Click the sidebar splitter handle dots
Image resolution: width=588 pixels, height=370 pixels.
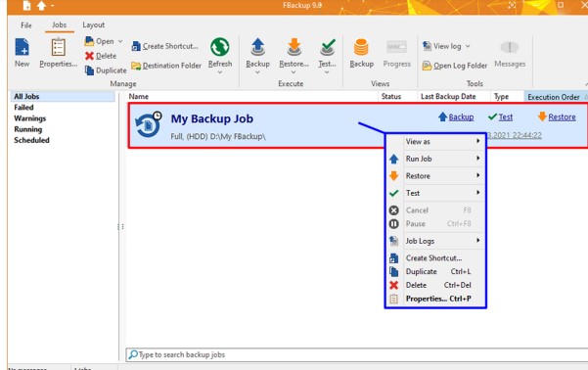point(120,227)
